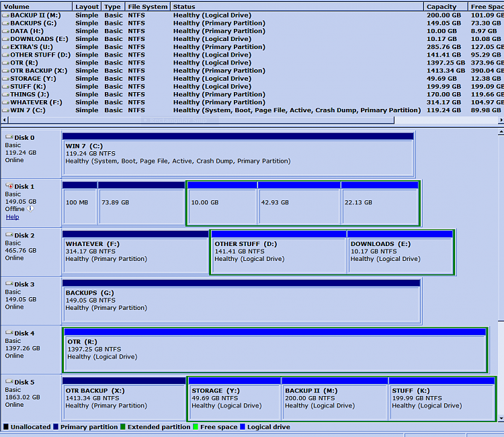
Task: Sort by the Layout column header
Action: pos(87,7)
